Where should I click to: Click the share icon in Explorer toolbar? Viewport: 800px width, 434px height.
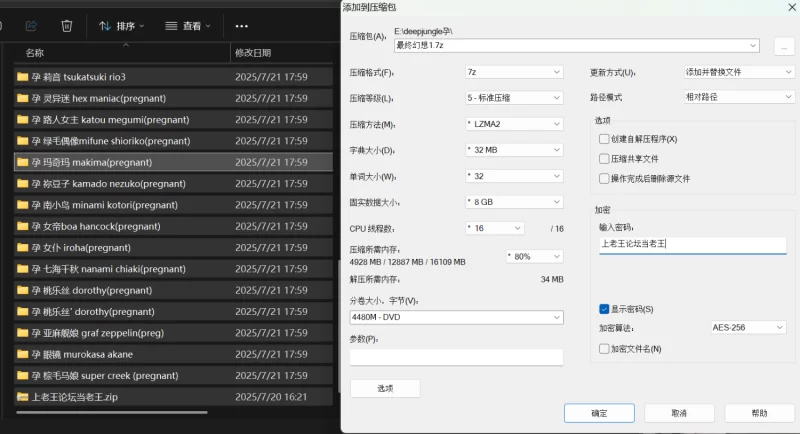31,25
